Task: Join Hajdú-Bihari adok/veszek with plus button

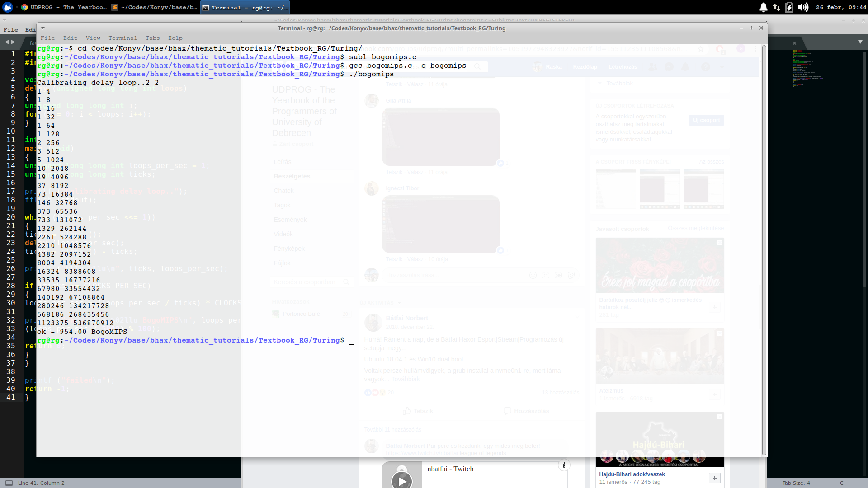Action: click(714, 478)
